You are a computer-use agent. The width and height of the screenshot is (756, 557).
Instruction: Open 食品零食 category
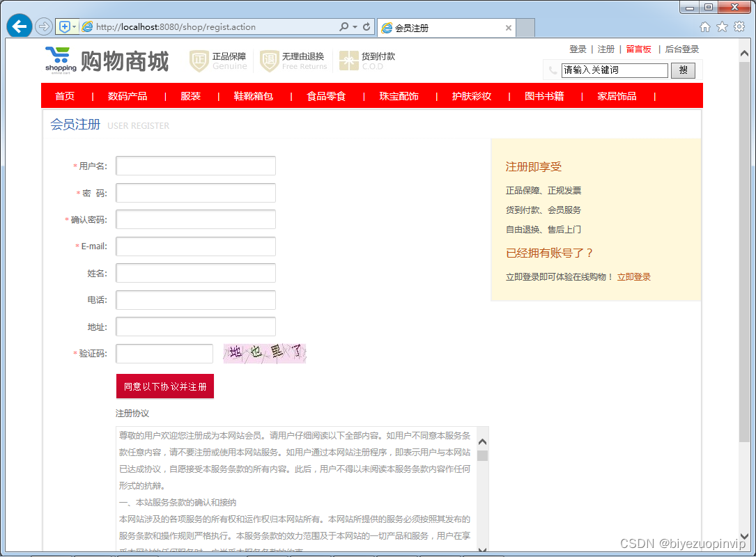point(326,96)
